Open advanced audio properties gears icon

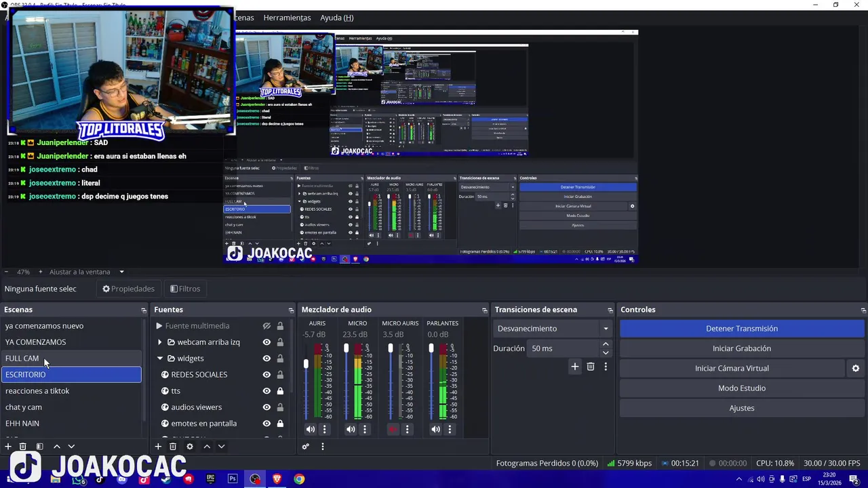tap(306, 447)
